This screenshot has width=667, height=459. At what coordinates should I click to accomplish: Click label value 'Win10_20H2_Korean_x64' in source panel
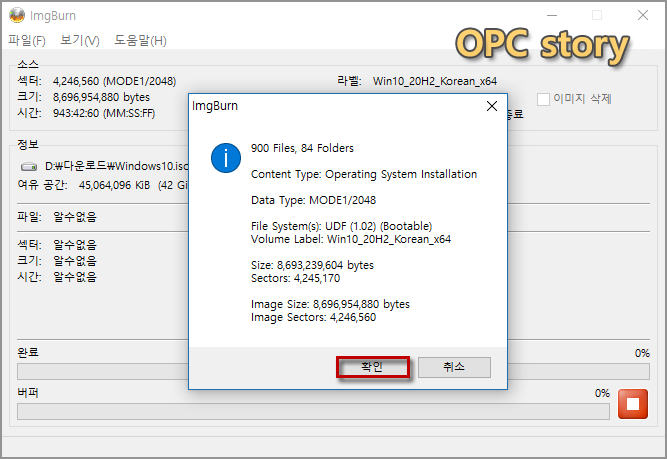(435, 81)
